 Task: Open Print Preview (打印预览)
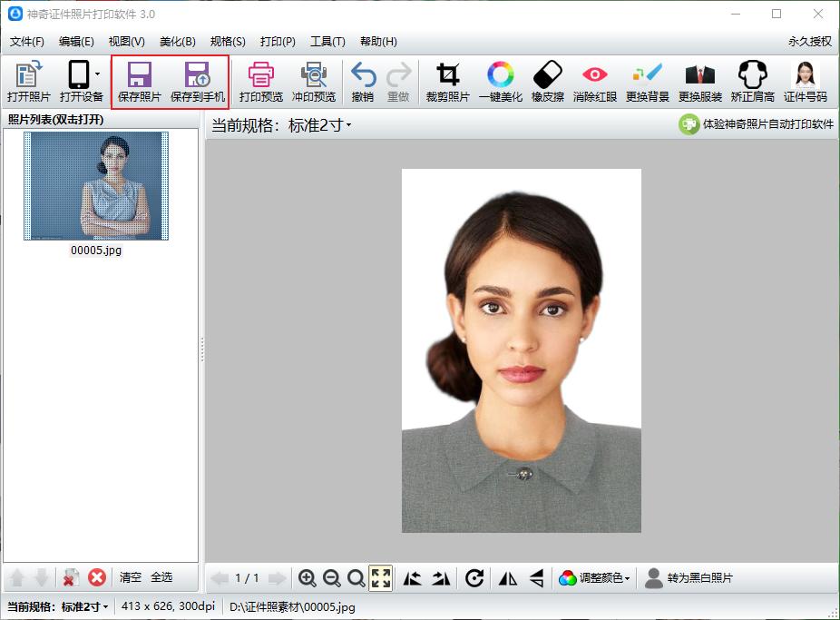[x=260, y=74]
